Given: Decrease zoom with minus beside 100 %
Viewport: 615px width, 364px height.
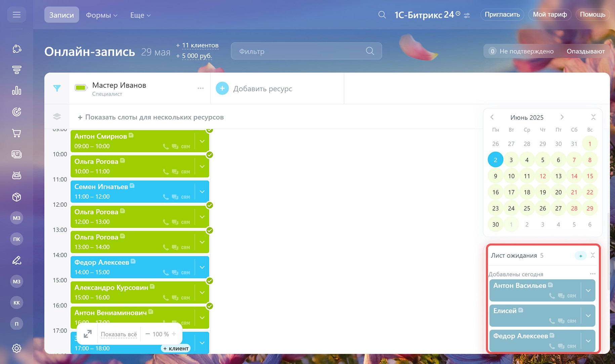Looking at the screenshot, I should (147, 334).
